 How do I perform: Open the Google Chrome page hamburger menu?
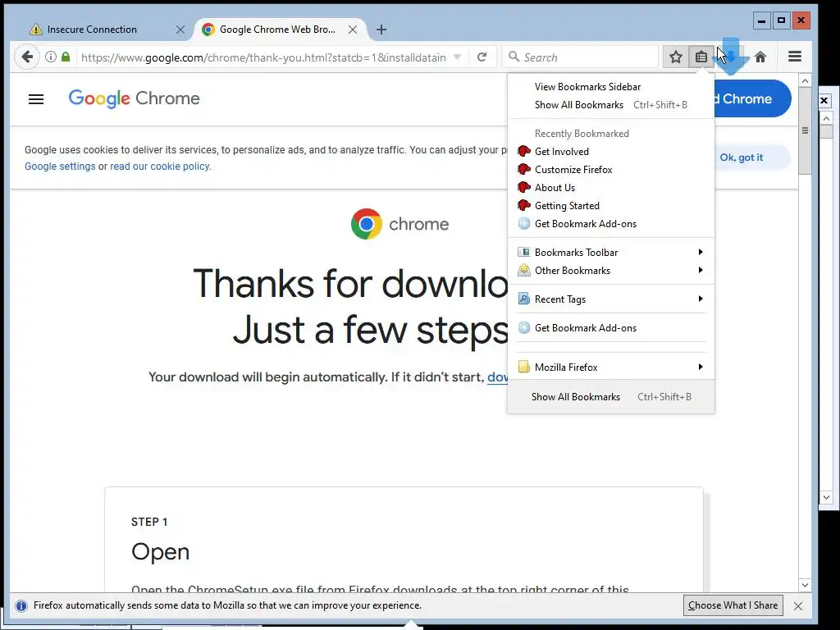point(36,99)
